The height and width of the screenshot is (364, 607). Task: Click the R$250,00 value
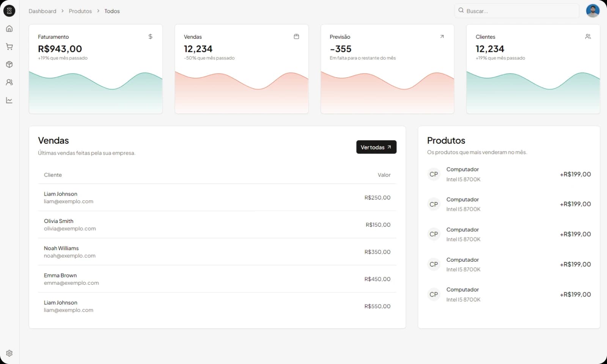(377, 198)
